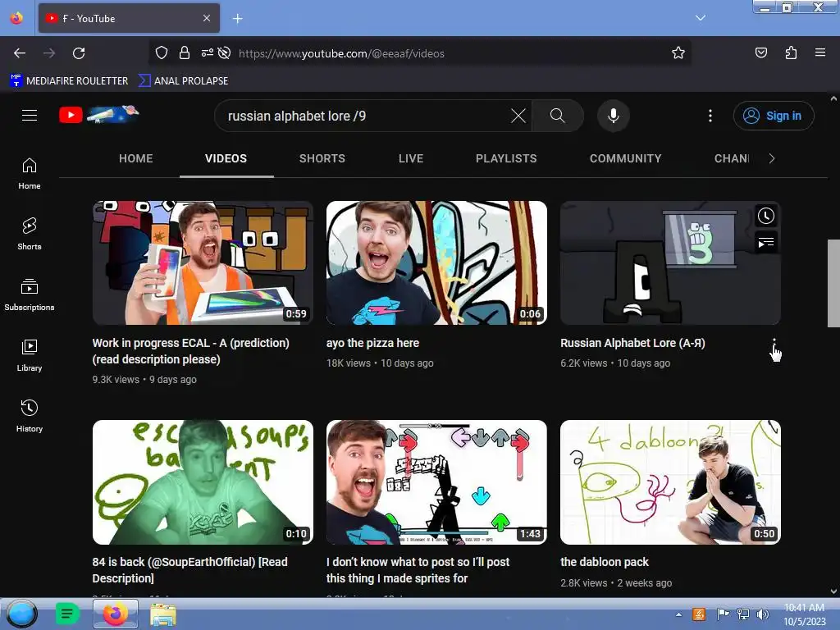The width and height of the screenshot is (840, 630).
Task: Click the tracking protection shield icon
Action: [x=162, y=52]
